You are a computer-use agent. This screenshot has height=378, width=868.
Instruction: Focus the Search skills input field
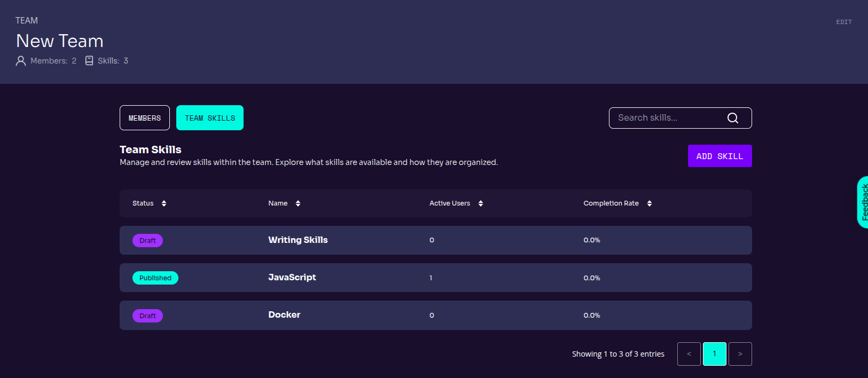tap(668, 118)
